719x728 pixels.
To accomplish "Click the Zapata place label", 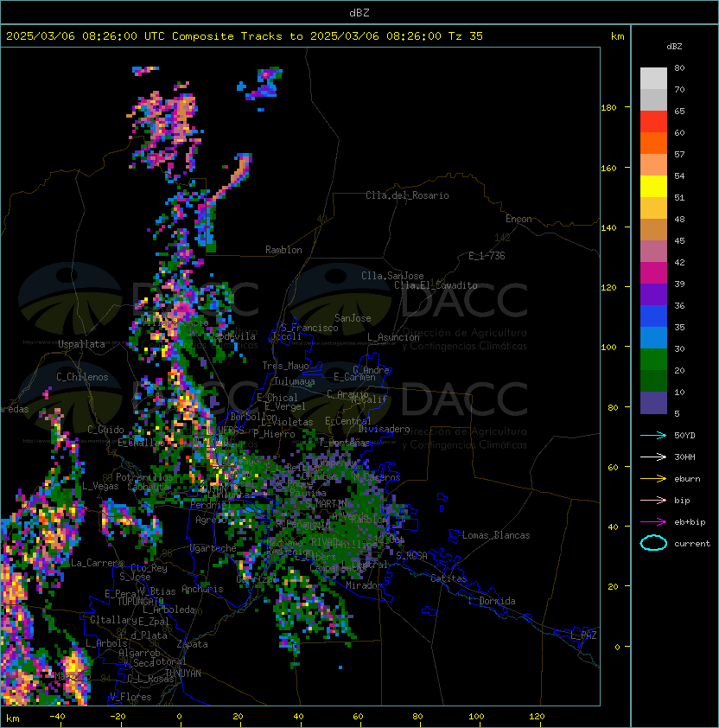I will [192, 644].
